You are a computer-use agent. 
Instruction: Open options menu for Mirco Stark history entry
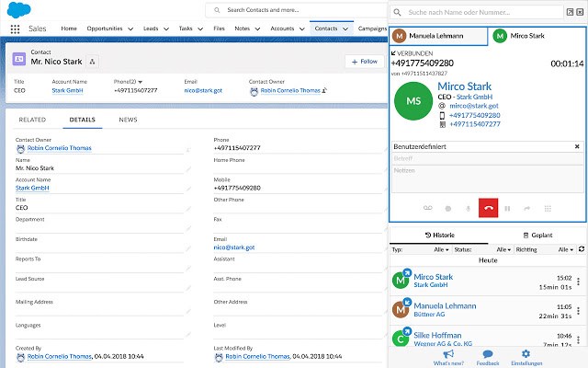(578, 282)
